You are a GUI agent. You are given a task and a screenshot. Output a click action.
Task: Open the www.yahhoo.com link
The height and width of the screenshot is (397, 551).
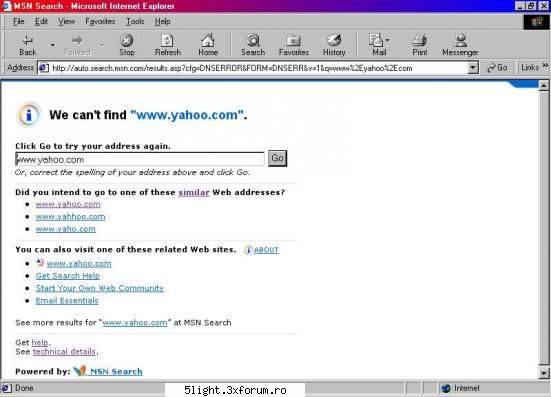70,216
